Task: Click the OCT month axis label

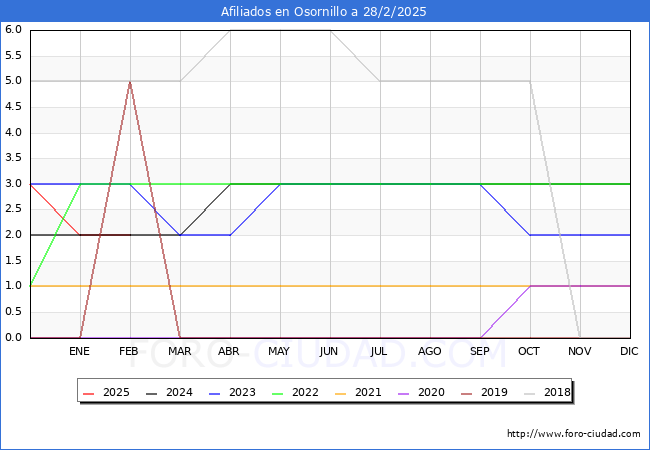Action: [529, 351]
